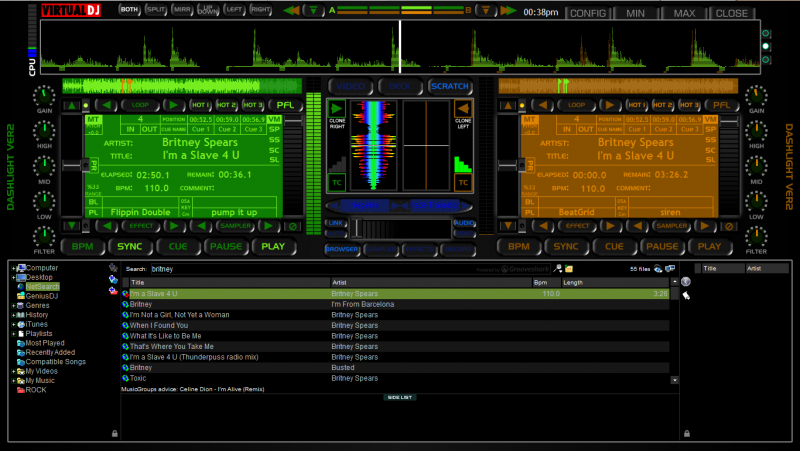Expand the My Videos tree node
The image size is (800, 451).
(13, 371)
